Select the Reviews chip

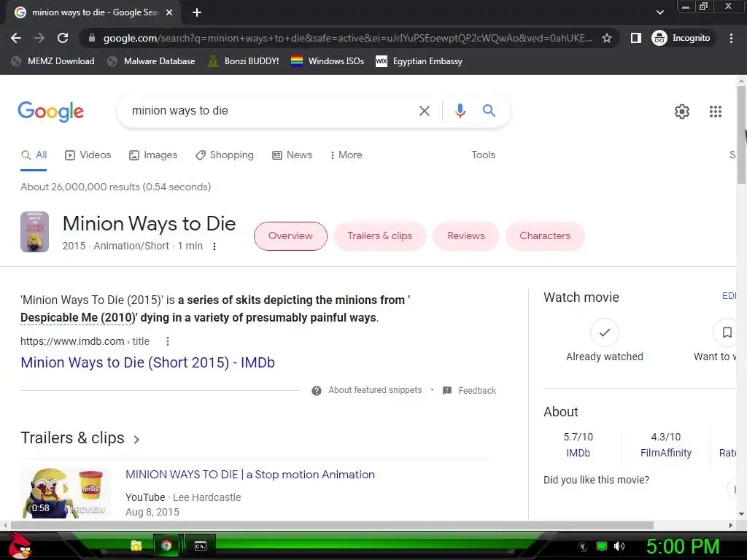click(x=465, y=236)
